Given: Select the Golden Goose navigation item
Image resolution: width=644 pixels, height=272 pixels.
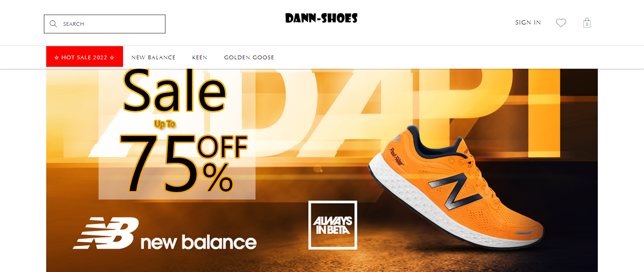Looking at the screenshot, I should (x=249, y=57).
